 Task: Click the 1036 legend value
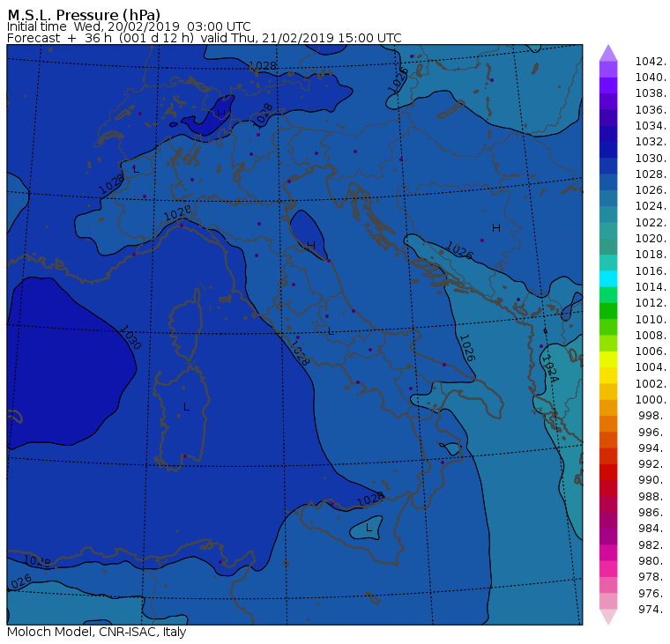pos(651,110)
